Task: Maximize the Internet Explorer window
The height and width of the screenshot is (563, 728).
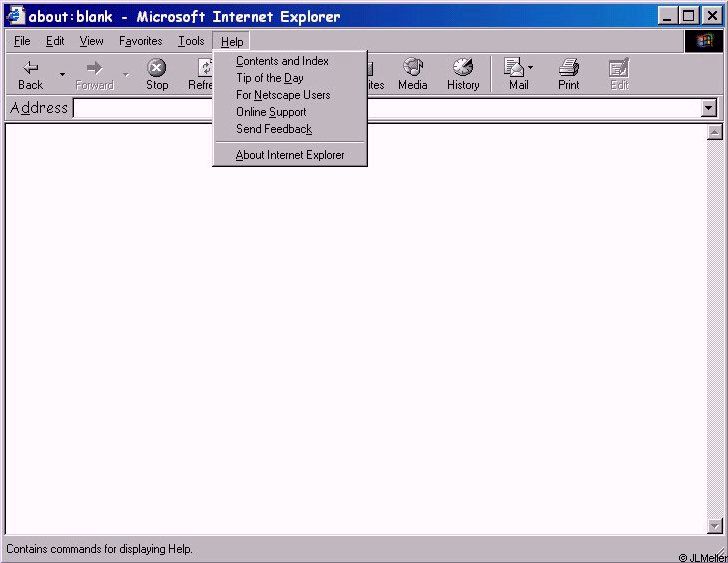Action: (x=689, y=16)
